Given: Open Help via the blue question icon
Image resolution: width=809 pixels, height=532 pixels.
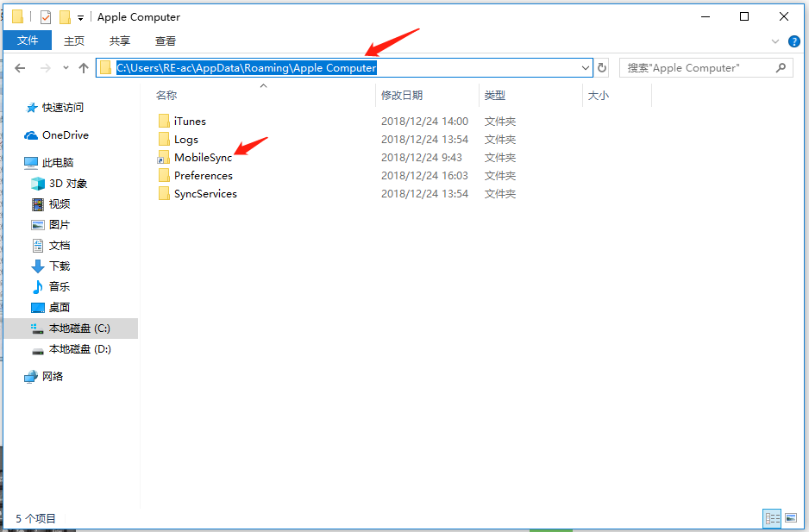Looking at the screenshot, I should (794, 41).
